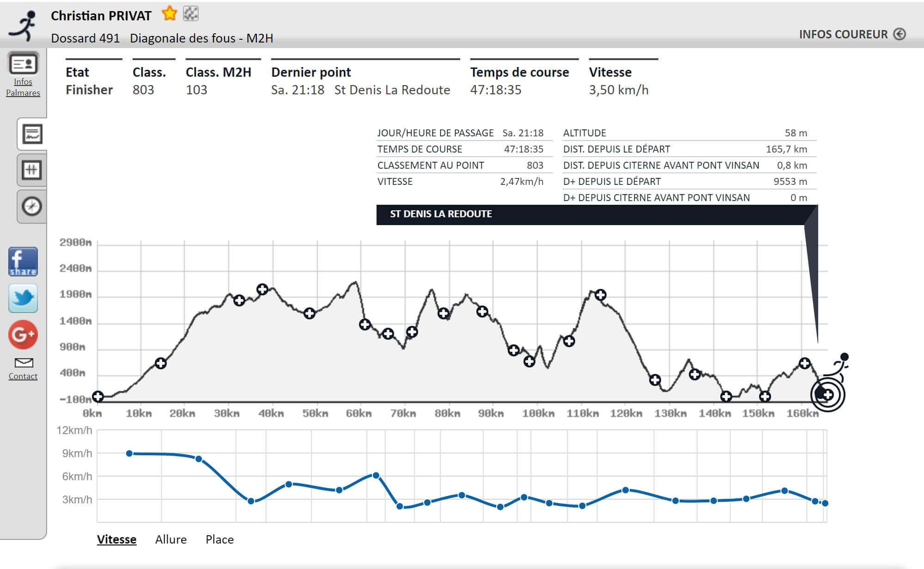
Task: Click the Contact link
Action: (x=23, y=376)
